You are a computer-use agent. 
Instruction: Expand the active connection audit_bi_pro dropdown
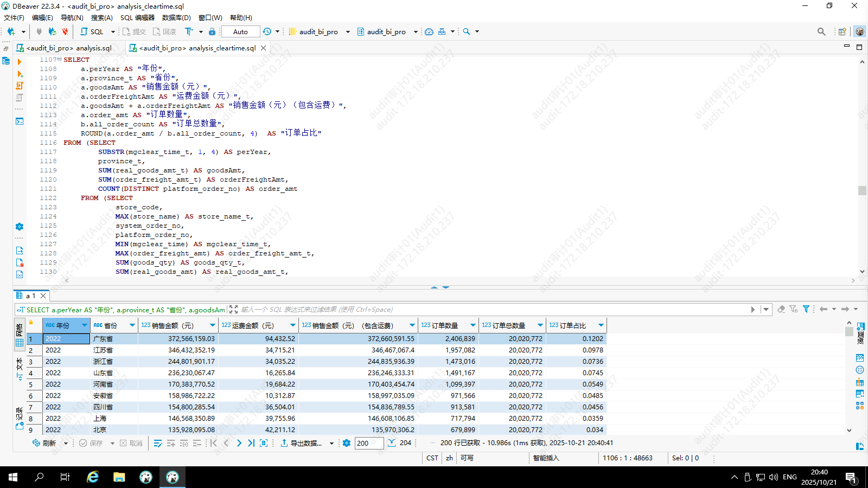(348, 31)
